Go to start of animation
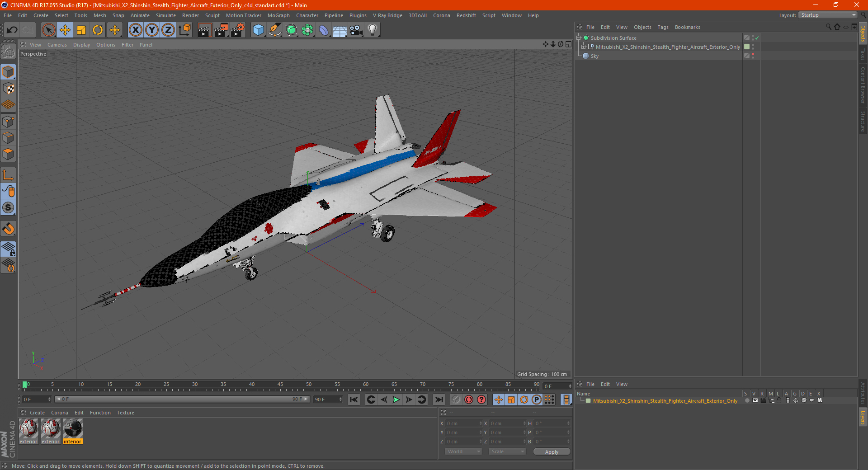868x470 pixels. (x=354, y=399)
